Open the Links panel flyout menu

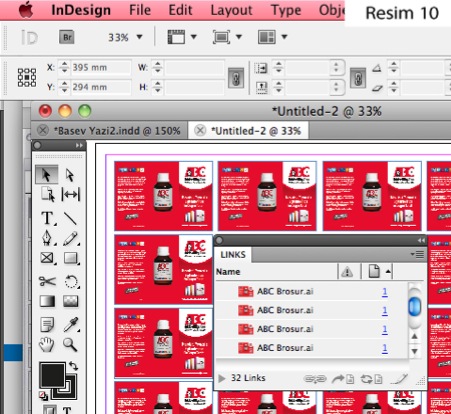(x=417, y=255)
